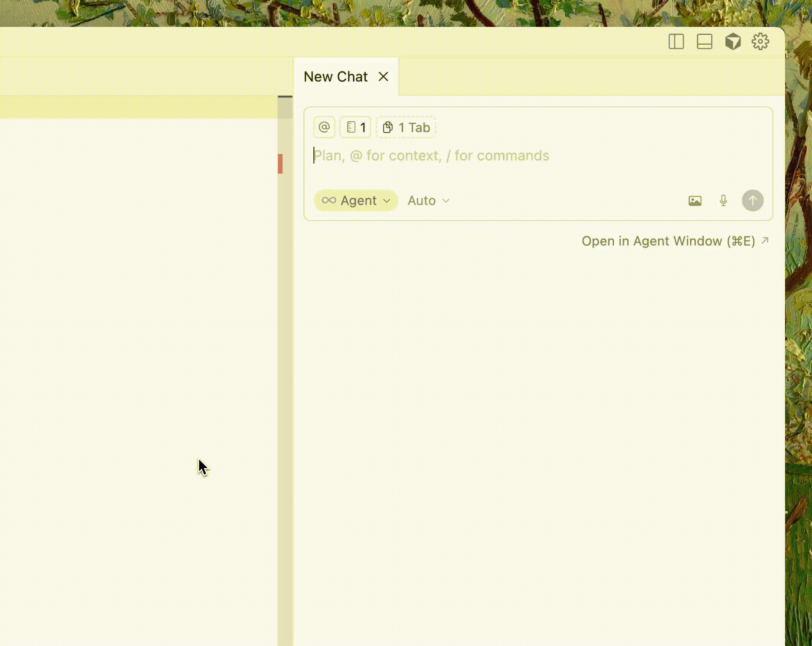
Task: Click the rules icon showing 1
Action: [x=355, y=127]
